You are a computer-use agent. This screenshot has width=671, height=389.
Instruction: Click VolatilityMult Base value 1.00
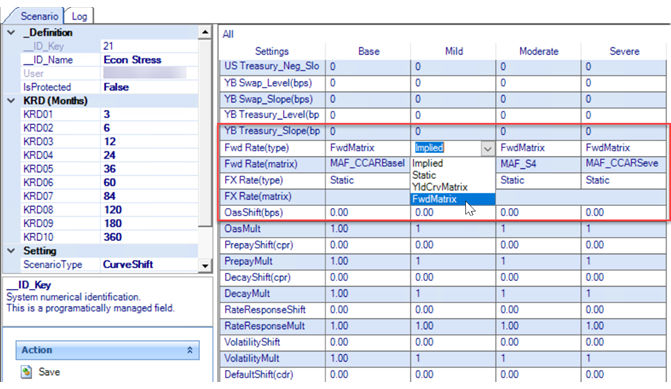(x=339, y=359)
